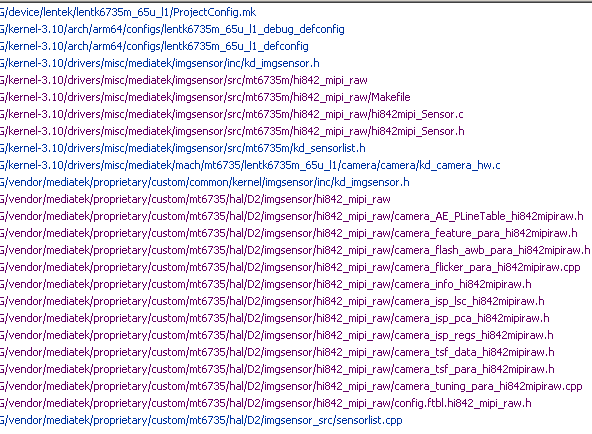Click camera_AE_PLineTable_hi842mipiraw.h row

292,216
